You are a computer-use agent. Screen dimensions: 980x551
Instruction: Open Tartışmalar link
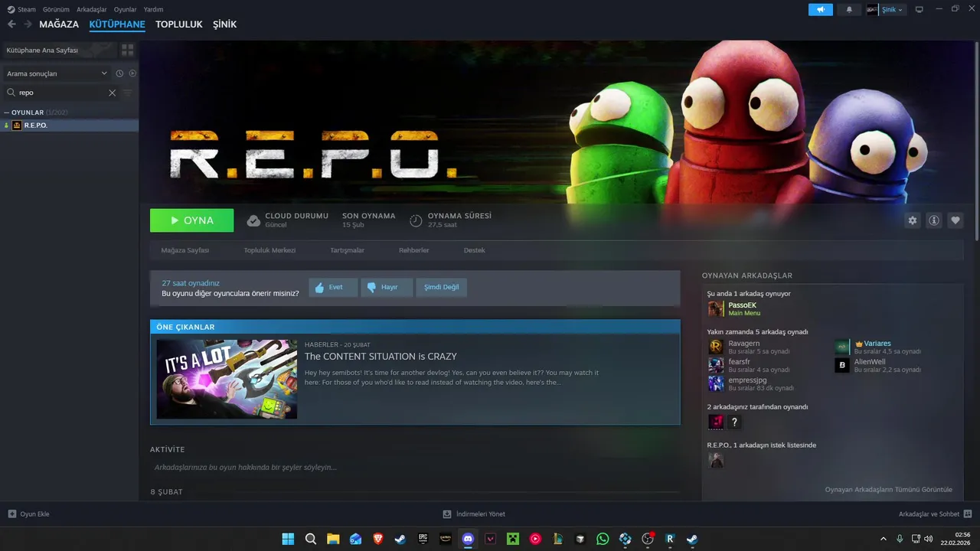347,250
